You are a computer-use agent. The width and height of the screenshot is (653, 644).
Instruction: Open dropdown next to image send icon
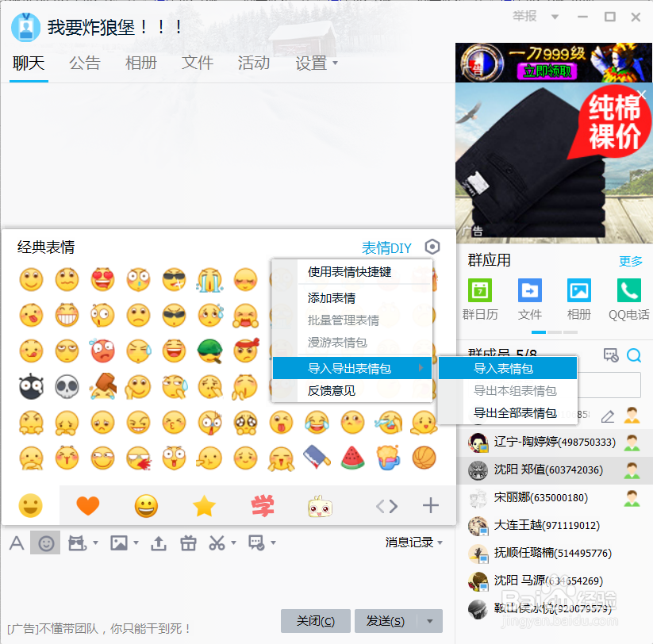pyautogui.click(x=136, y=542)
